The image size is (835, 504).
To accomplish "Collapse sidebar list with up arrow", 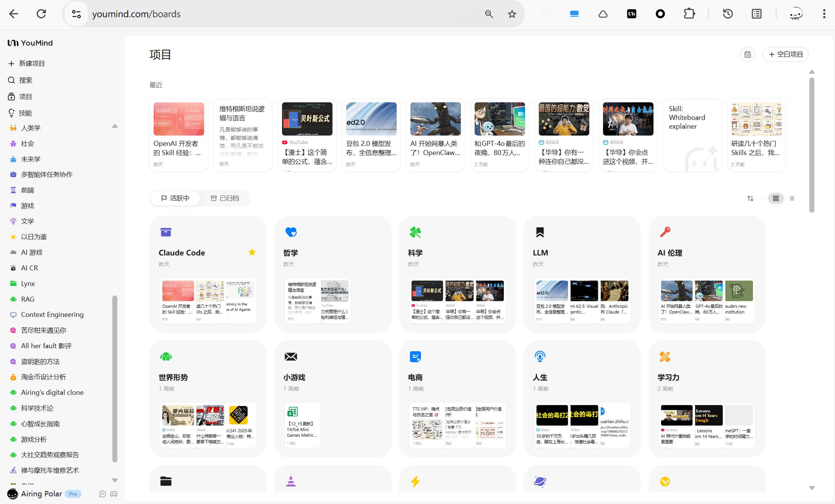I will point(115,126).
